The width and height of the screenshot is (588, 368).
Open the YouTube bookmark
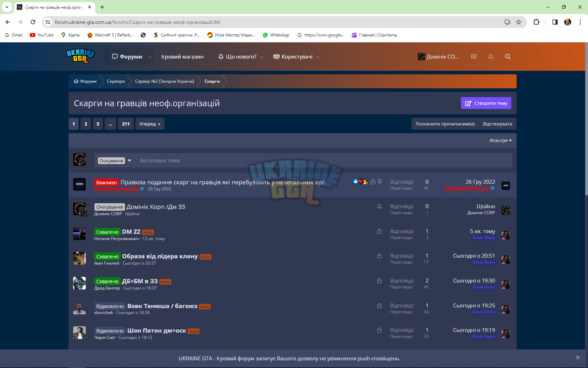click(x=42, y=35)
